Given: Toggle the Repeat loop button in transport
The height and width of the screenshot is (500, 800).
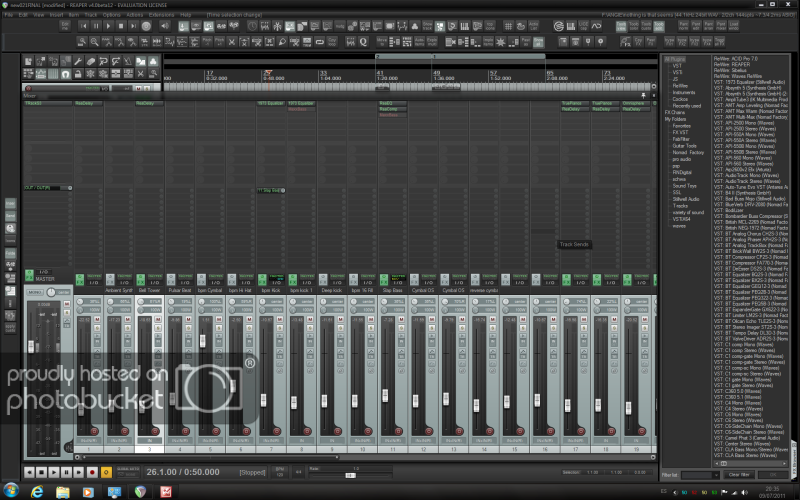Looking at the screenshot, I should click(106, 471).
